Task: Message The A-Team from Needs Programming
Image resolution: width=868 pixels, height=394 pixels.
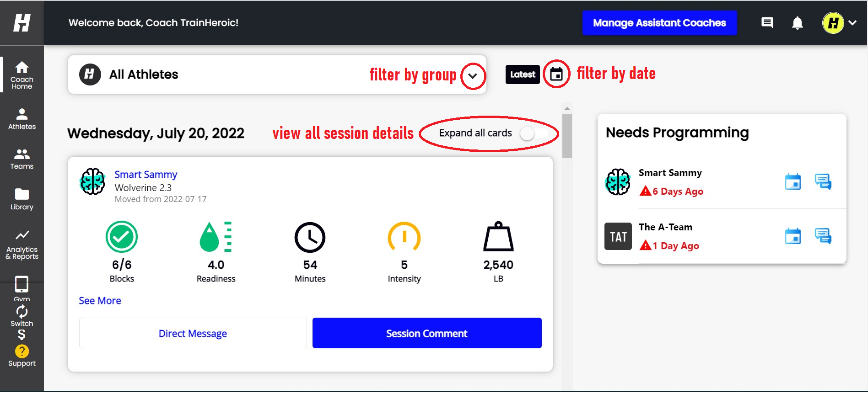Action: (823, 236)
